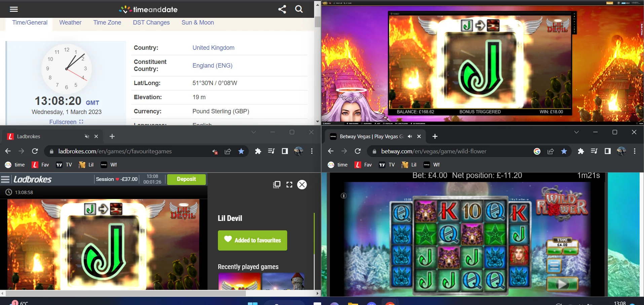The height and width of the screenshot is (305, 644).
Task: Open the Wild Flower blue menu button
Action: coord(554,266)
